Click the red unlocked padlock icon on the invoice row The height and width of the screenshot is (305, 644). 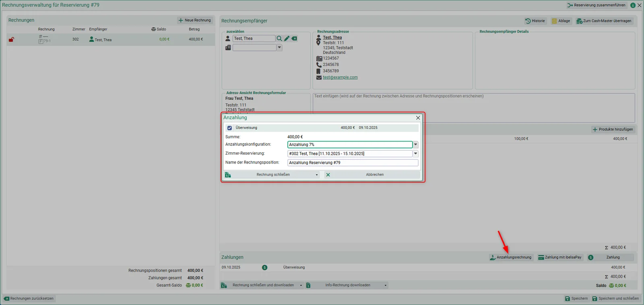tap(12, 39)
